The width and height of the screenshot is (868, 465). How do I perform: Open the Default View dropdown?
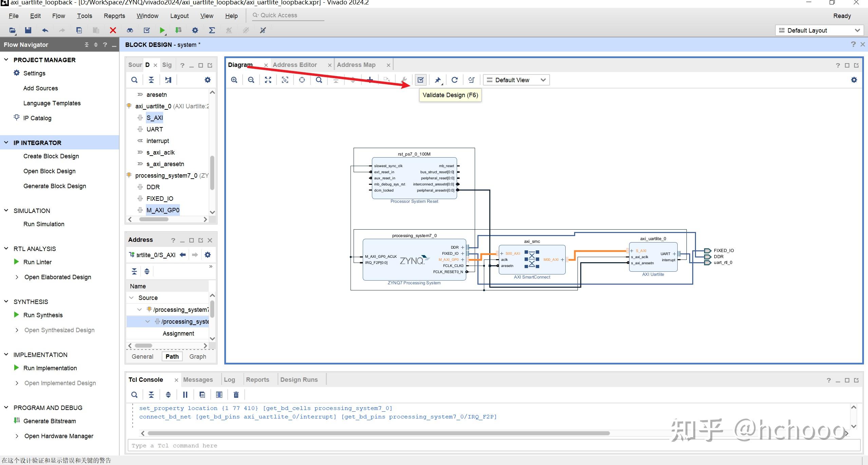pos(516,80)
